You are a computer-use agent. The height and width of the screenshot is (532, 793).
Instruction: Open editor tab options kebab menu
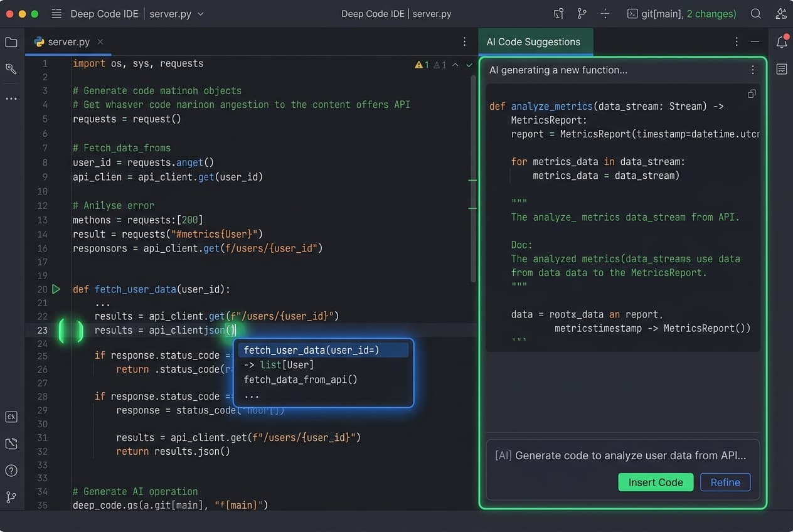464,41
